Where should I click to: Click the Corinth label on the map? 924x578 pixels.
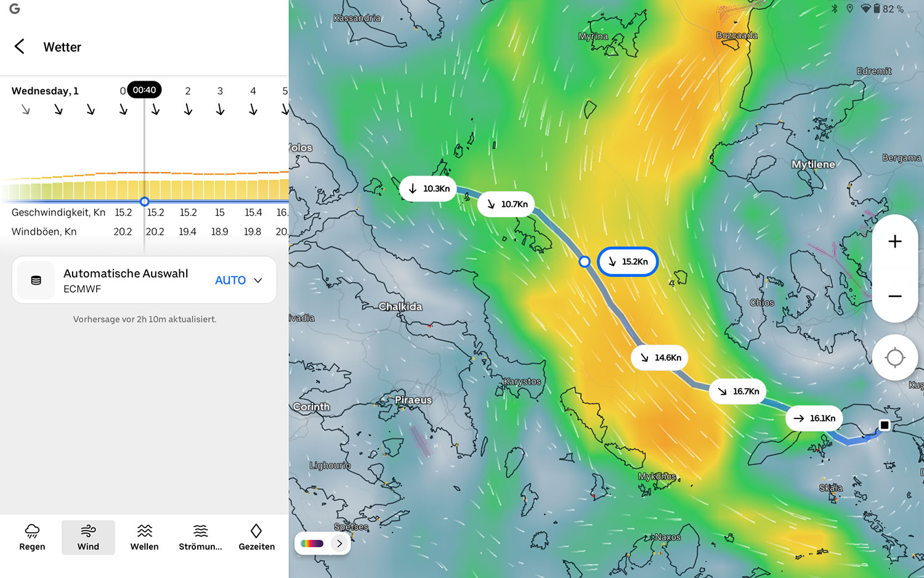[x=311, y=407]
